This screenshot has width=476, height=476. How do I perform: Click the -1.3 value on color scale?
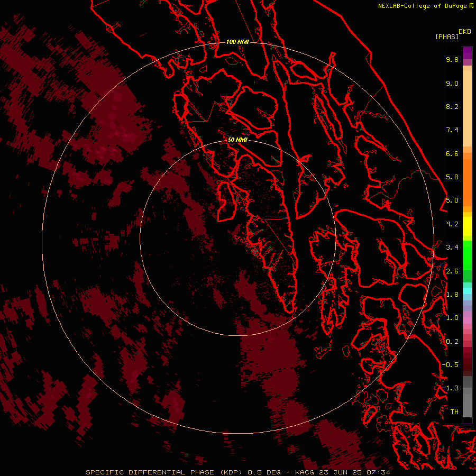click(450, 388)
